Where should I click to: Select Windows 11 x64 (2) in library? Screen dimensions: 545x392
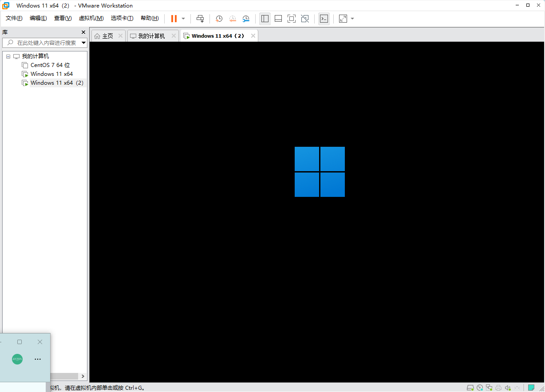tap(57, 83)
